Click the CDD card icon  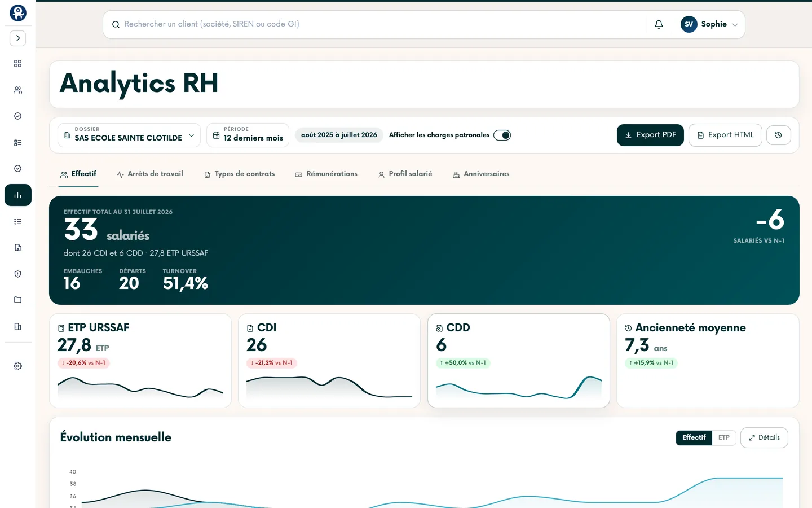point(439,328)
